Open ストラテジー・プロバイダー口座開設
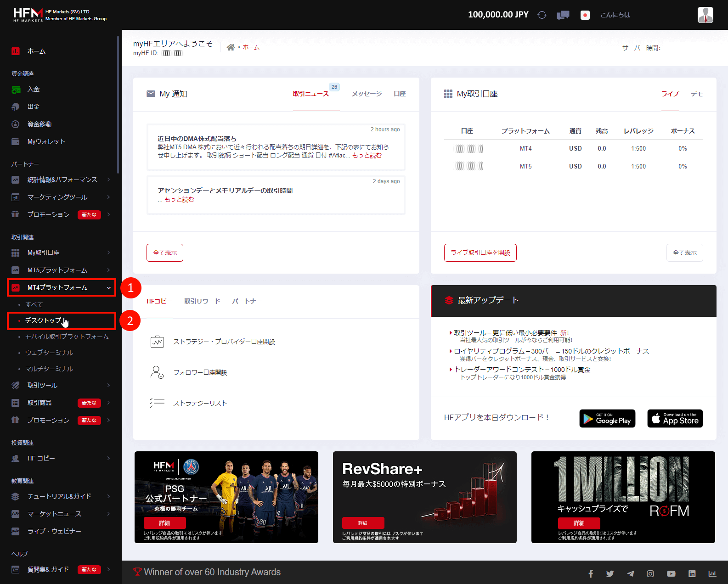Image resolution: width=728 pixels, height=584 pixels. pos(224,342)
